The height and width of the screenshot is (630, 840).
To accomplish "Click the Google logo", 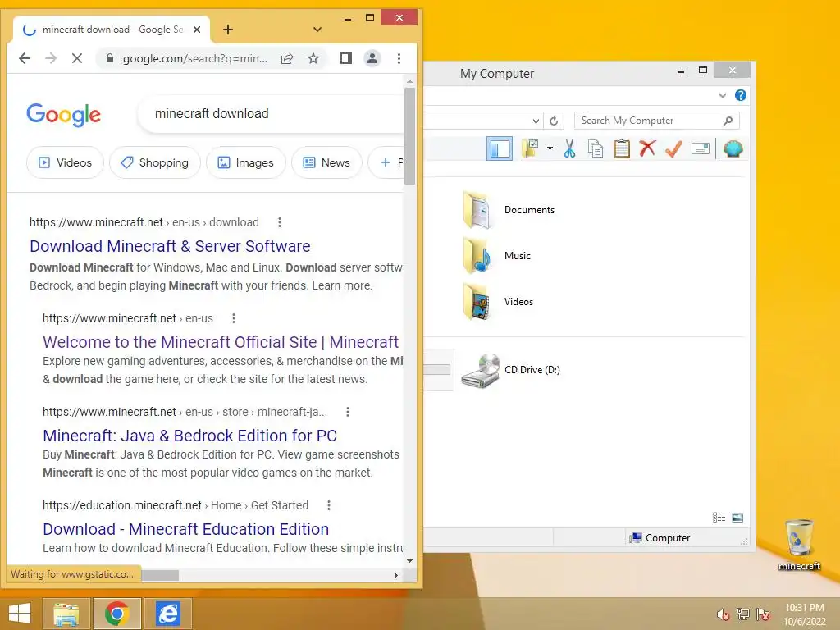I will tap(63, 114).
